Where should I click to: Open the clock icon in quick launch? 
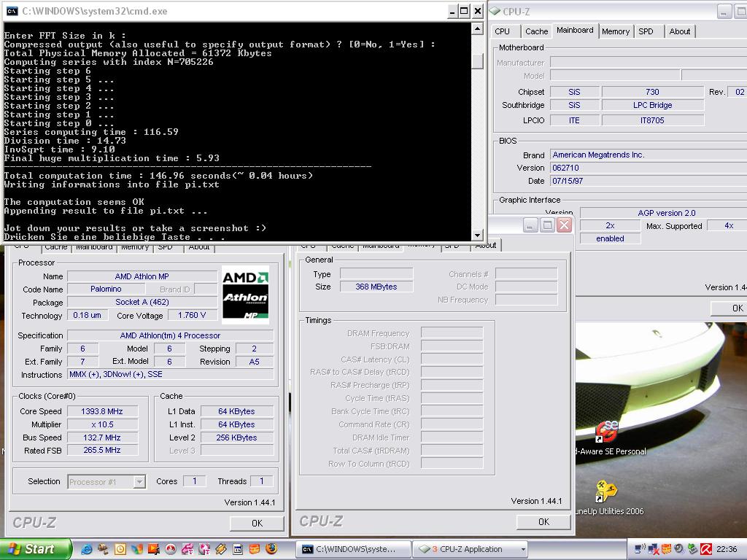(x=120, y=549)
